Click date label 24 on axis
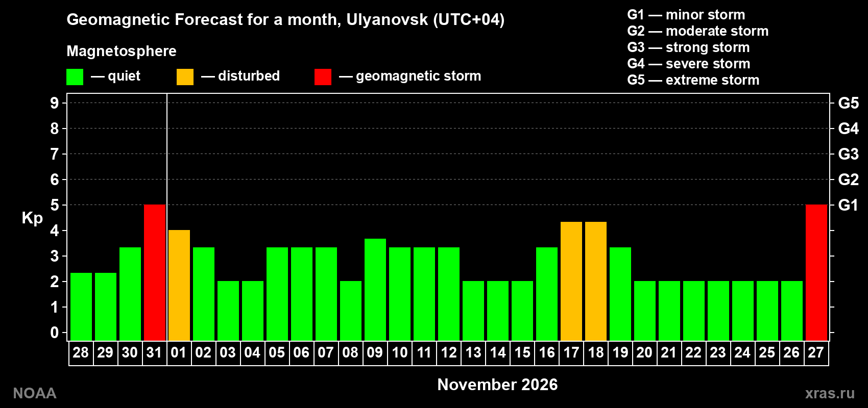The height and width of the screenshot is (408, 868). click(742, 353)
